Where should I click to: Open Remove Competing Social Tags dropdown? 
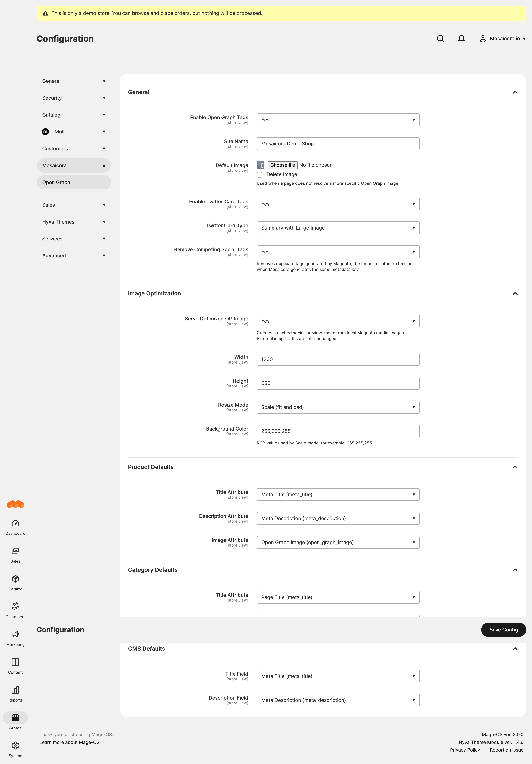point(338,252)
